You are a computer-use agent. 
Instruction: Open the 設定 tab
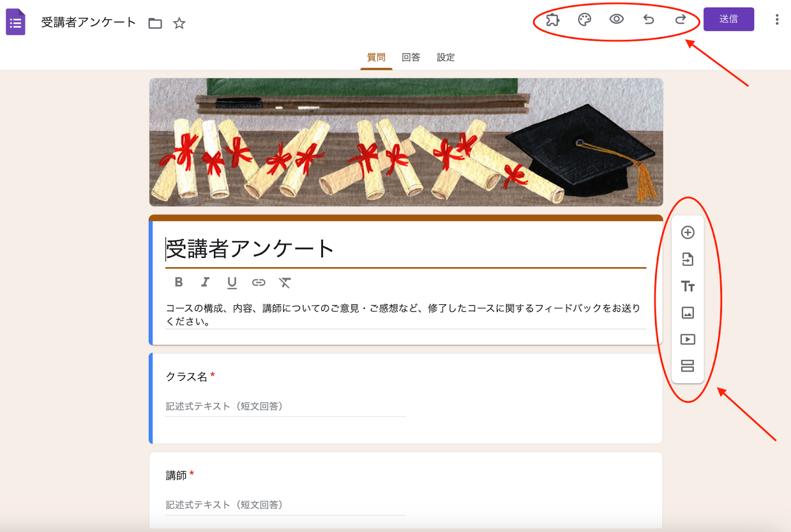(445, 57)
